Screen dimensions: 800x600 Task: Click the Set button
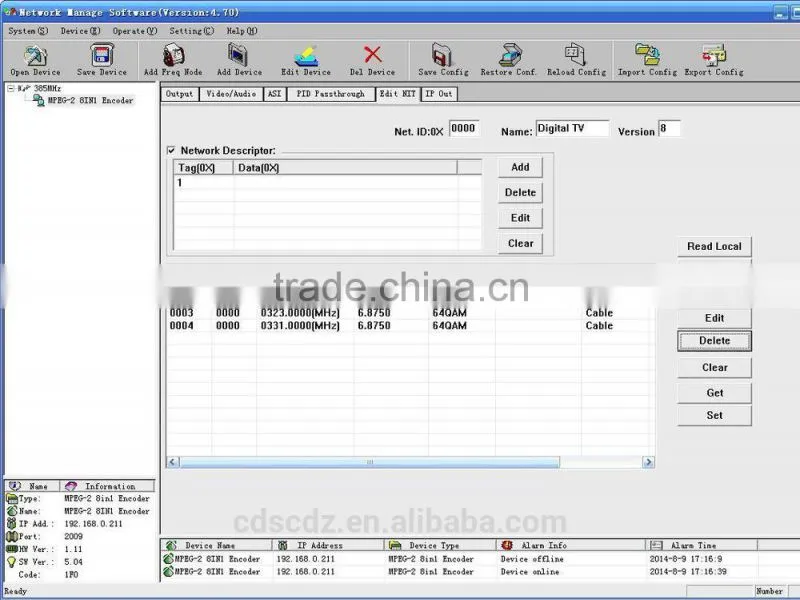pyautogui.click(x=714, y=416)
